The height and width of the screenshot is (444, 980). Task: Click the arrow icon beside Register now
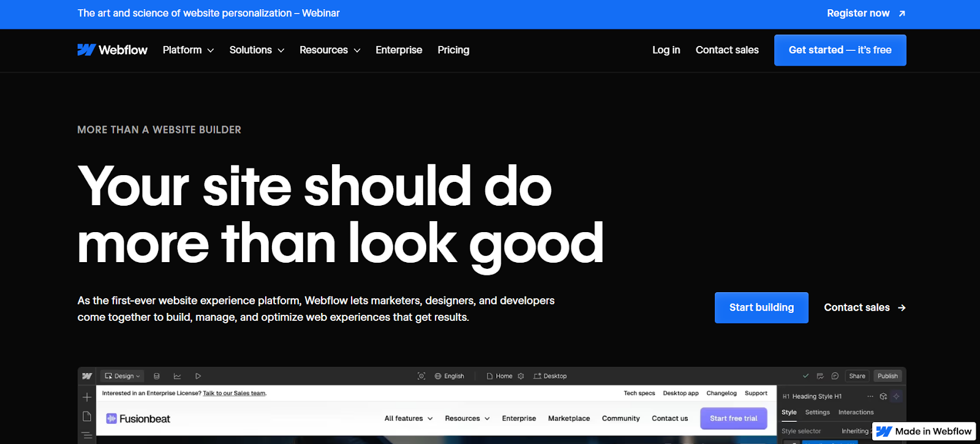click(902, 13)
